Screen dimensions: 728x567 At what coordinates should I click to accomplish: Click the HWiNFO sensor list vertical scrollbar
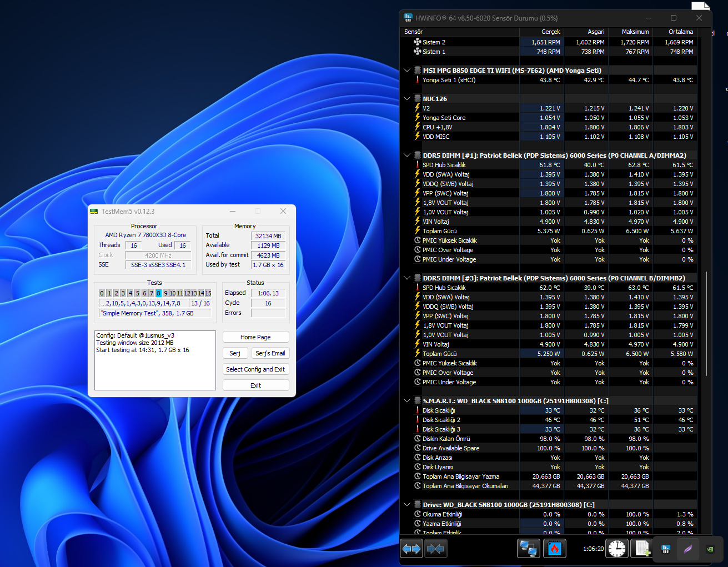pos(706,324)
